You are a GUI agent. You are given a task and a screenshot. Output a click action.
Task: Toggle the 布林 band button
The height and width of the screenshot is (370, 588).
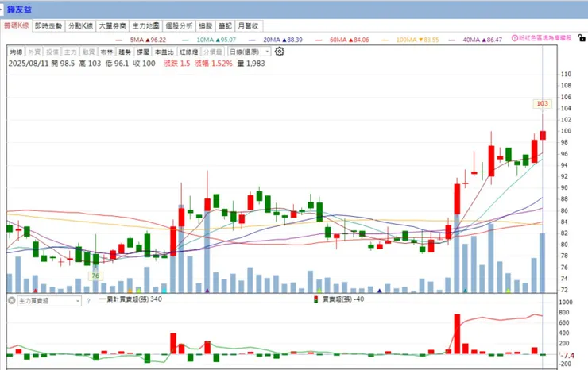pyautogui.click(x=106, y=52)
